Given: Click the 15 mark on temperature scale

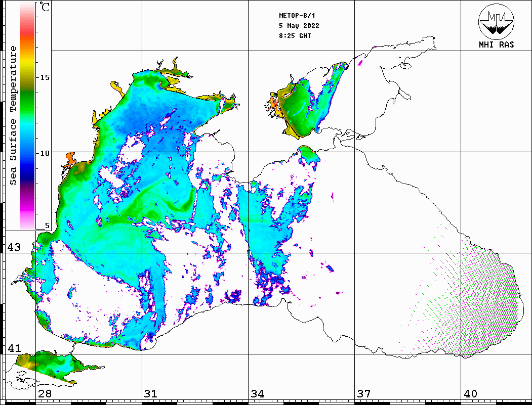Looking at the screenshot, I should tap(45, 77).
